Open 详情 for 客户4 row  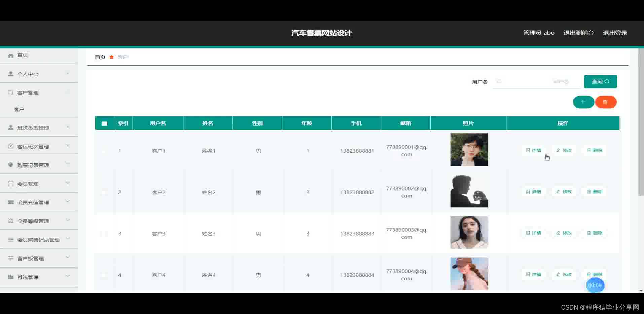click(534, 274)
